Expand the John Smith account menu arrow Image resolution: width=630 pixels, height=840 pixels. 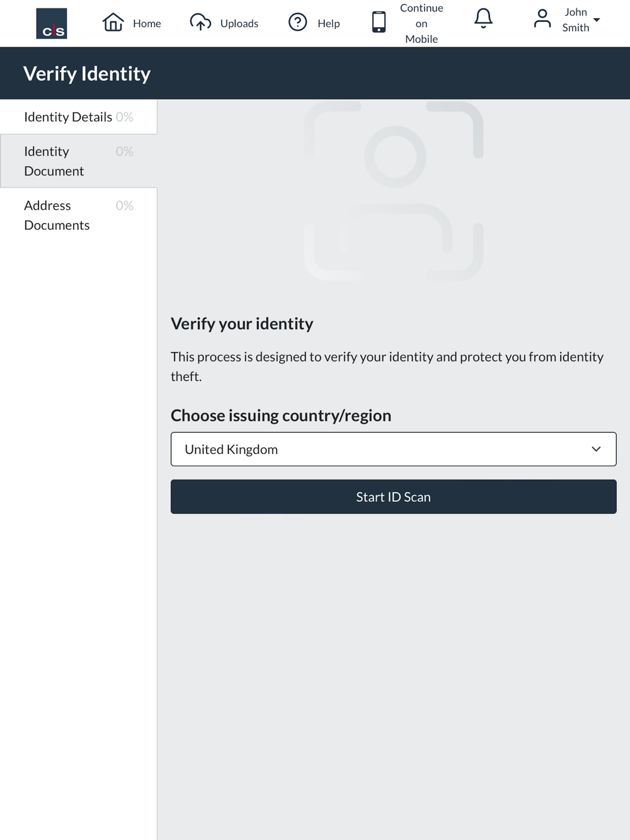[x=597, y=20]
